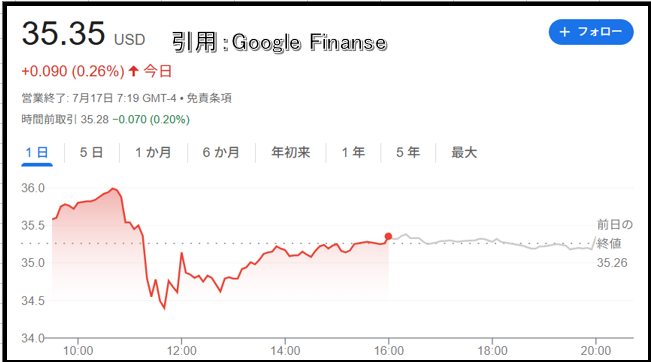
Task: Switch chart to 1年 view
Action: 353,152
